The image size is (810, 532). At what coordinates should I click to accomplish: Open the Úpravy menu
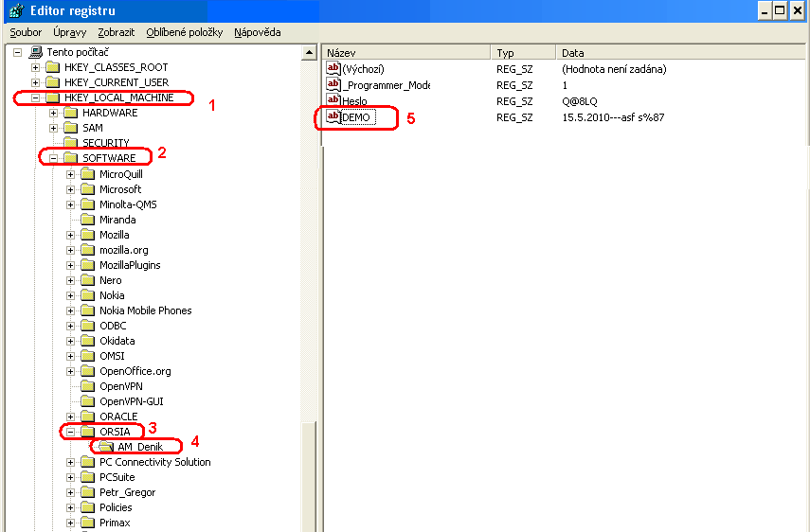pos(70,32)
